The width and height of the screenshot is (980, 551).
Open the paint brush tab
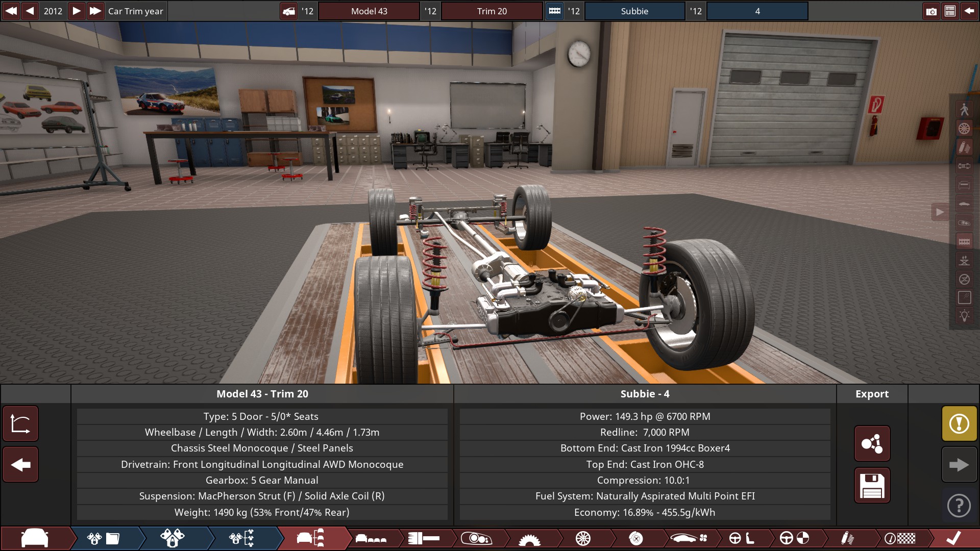424,538
